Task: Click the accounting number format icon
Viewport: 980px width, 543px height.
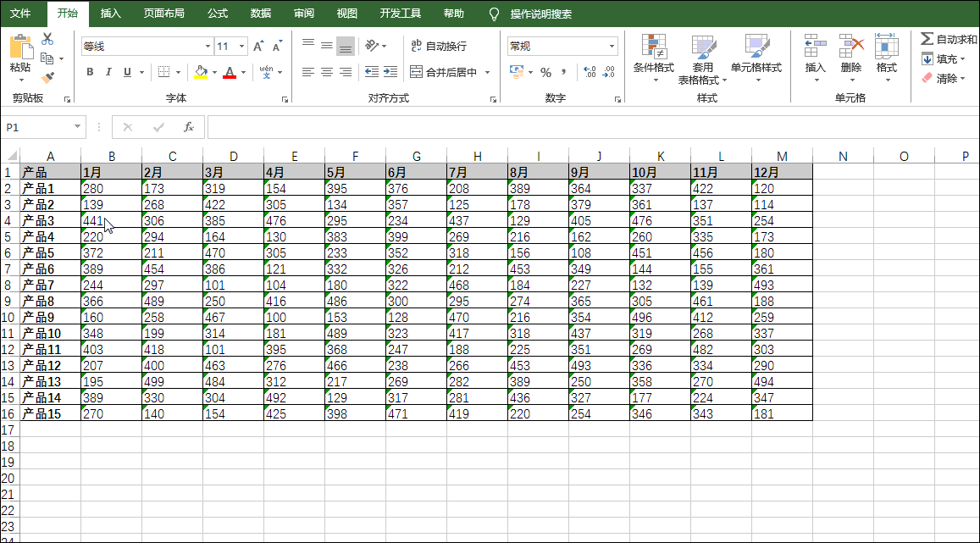Action: pos(517,72)
